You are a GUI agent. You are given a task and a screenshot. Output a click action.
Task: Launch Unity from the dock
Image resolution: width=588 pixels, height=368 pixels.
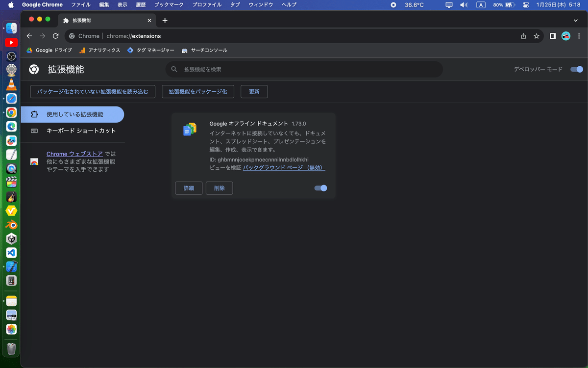click(x=12, y=239)
